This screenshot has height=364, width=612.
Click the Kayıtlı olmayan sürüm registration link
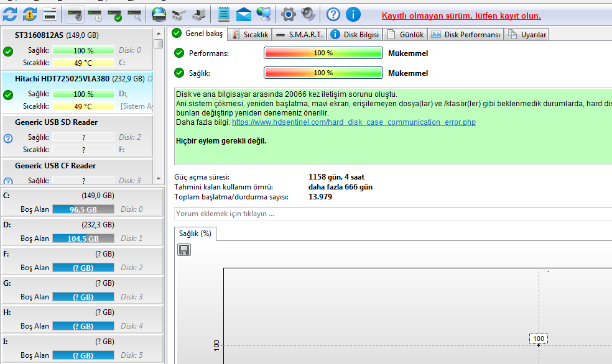coord(461,16)
